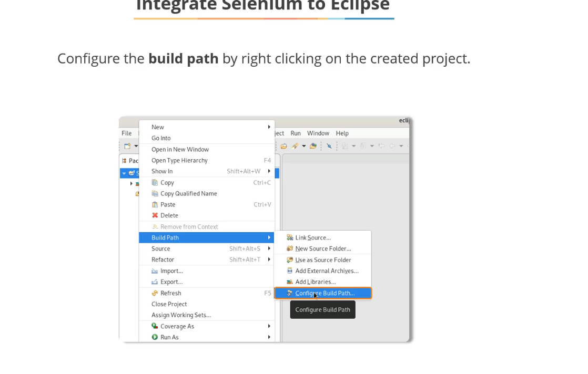Image resolution: width=588 pixels, height=374 pixels.
Task: Click the Back navigation arrow icon
Action: coord(392,146)
